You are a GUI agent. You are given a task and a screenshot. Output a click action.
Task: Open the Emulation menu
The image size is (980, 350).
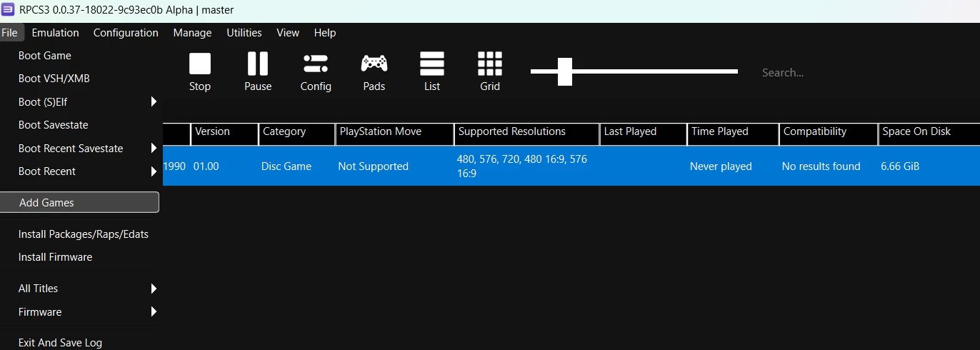[55, 33]
